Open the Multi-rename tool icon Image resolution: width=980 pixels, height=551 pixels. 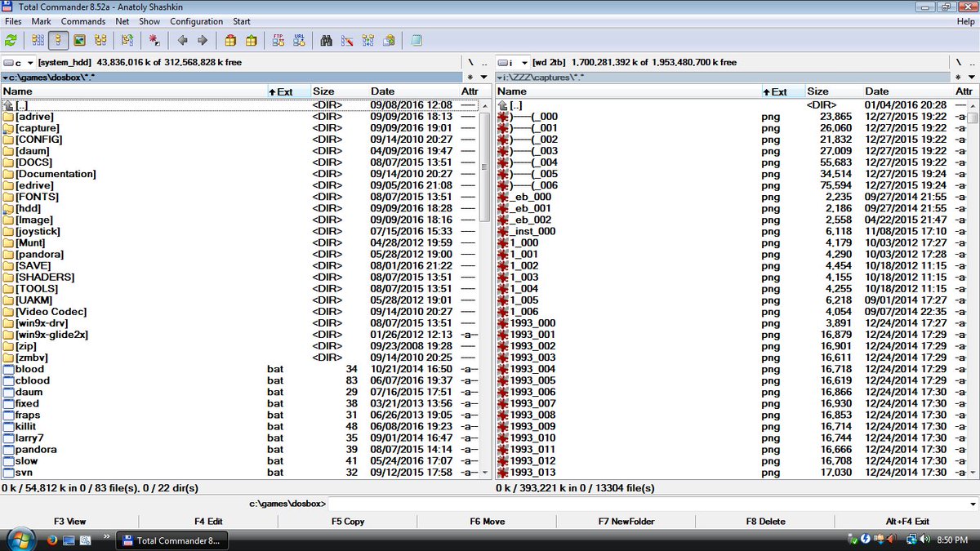point(347,40)
